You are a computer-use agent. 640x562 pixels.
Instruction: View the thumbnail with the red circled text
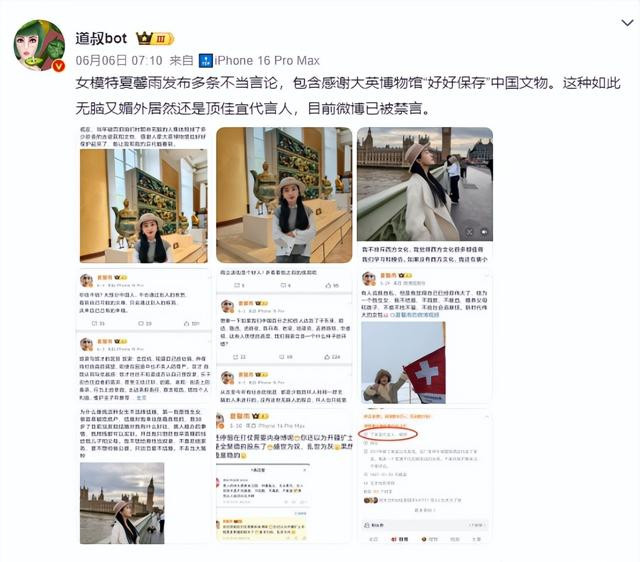coord(425,476)
